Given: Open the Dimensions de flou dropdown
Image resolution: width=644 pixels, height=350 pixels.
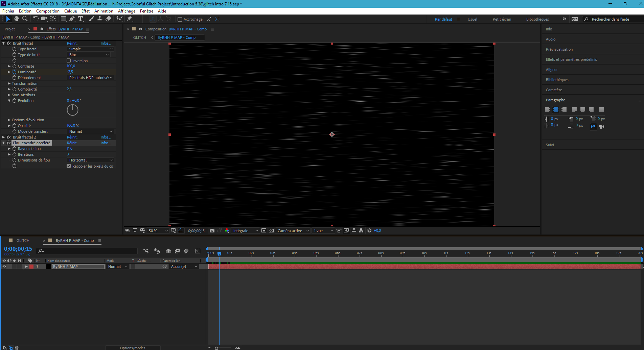Looking at the screenshot, I should tap(90, 160).
